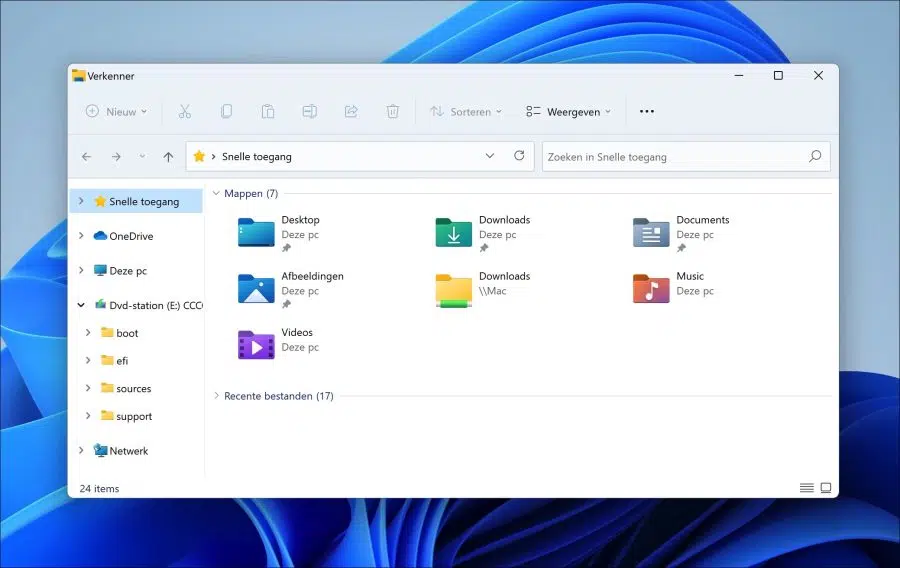This screenshot has width=900, height=568.
Task: Click the '24 items' status text
Action: tap(99, 488)
